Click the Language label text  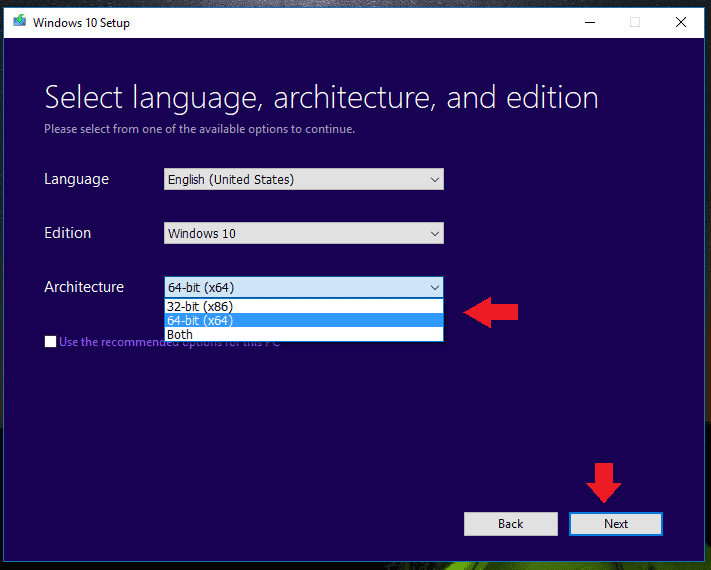(x=76, y=179)
